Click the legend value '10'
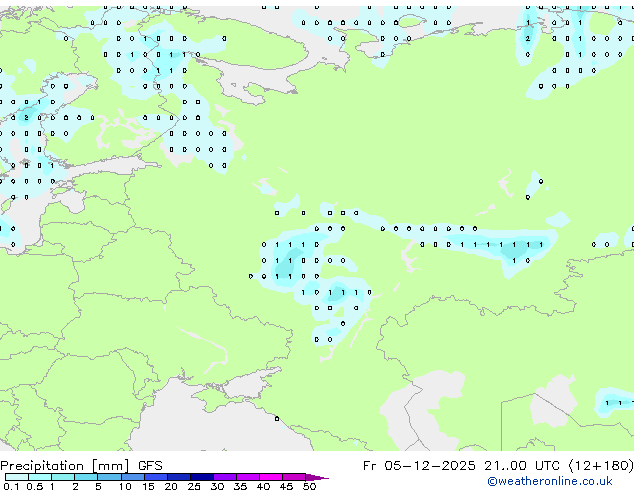The height and width of the screenshot is (490, 634). click(125, 486)
